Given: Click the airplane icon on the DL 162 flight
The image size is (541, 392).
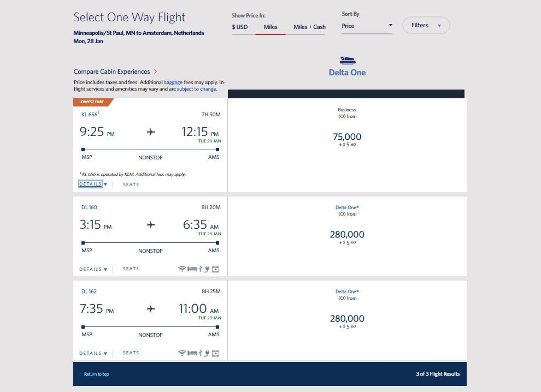Looking at the screenshot, I should [x=151, y=308].
